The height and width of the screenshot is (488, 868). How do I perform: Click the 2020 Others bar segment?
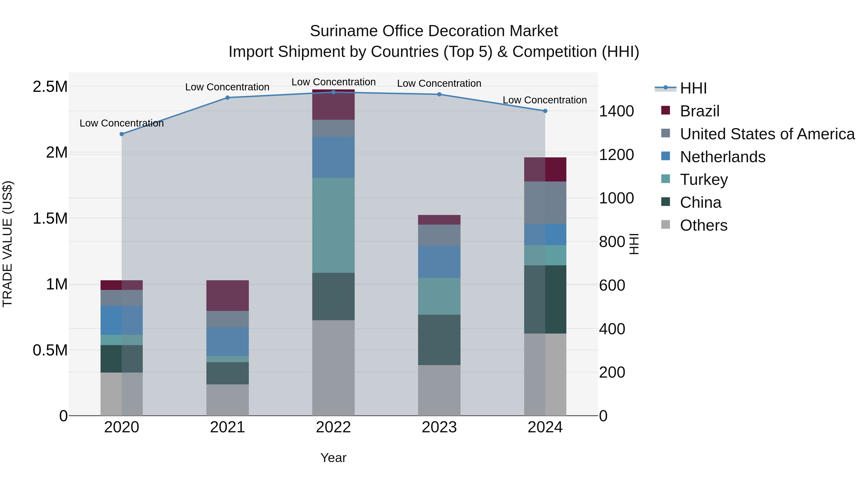point(122,394)
